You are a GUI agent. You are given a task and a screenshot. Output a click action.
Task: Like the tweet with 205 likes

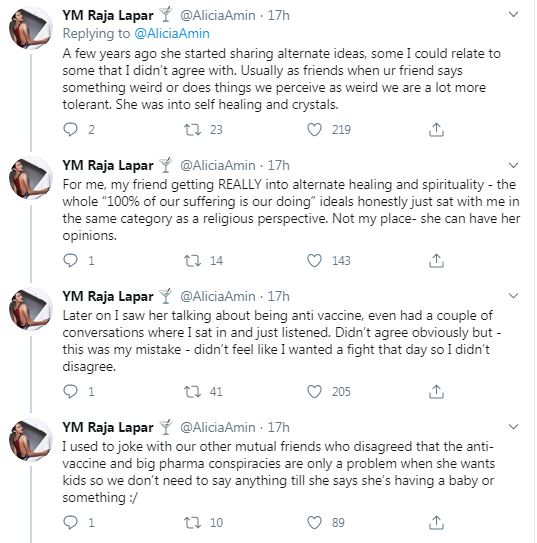click(x=314, y=391)
